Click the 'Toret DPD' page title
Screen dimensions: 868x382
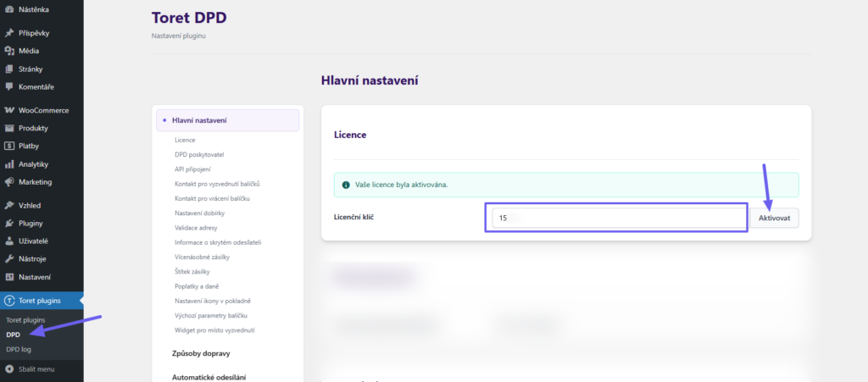pos(189,18)
